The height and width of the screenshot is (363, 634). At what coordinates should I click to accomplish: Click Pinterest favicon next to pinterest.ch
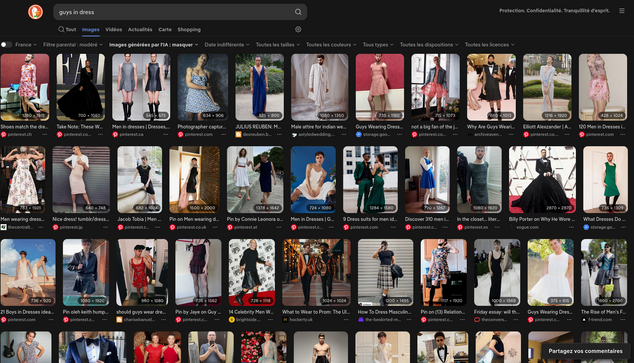[x=4, y=135]
